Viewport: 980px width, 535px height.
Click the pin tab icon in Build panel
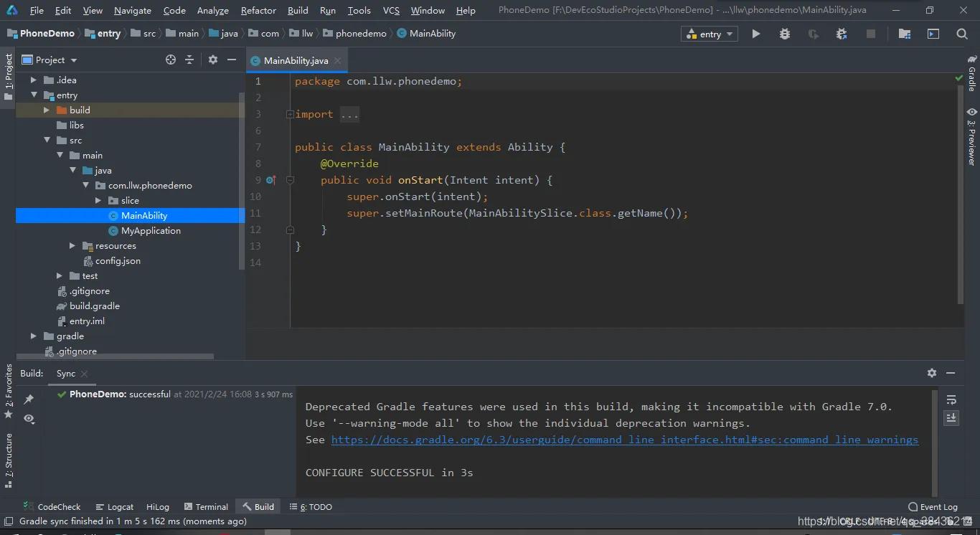click(29, 399)
